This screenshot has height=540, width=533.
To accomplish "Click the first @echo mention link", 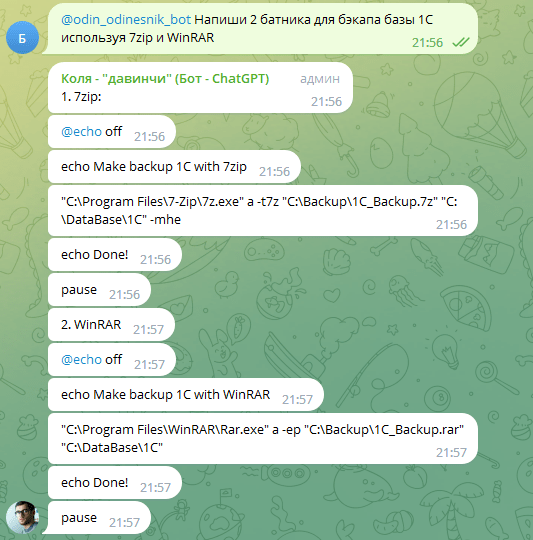I will coord(81,132).
